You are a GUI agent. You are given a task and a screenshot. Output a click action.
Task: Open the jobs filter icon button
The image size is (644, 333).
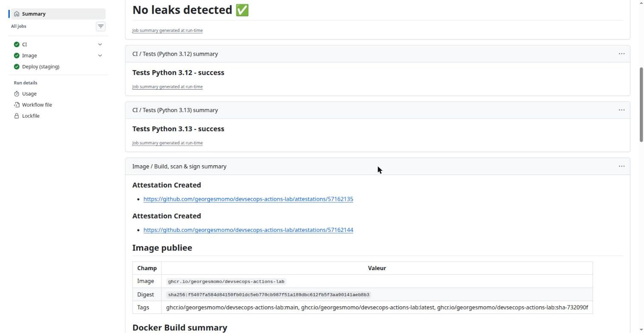tap(101, 26)
